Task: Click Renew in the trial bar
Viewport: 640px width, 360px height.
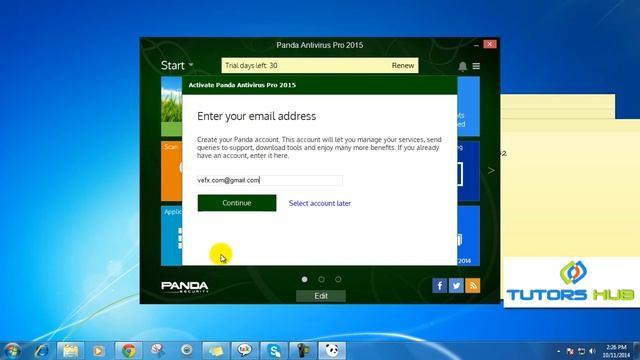Action: click(402, 65)
